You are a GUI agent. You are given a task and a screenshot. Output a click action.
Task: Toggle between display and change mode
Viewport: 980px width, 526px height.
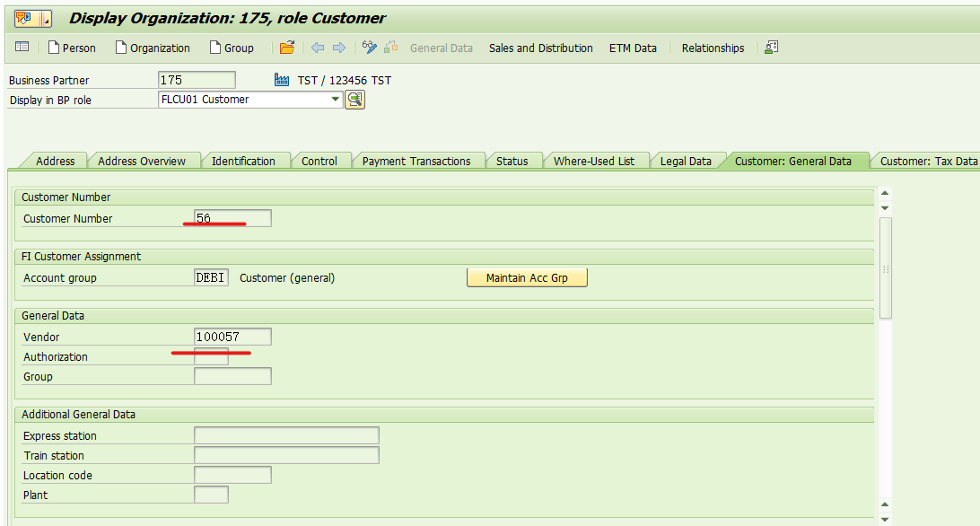coord(368,48)
